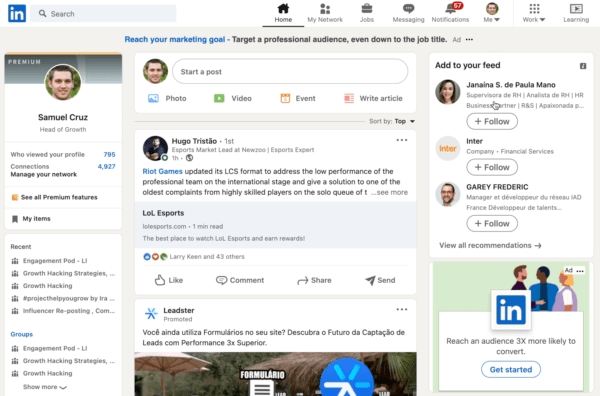Create an Event
This screenshot has height=396, width=600.
tap(298, 98)
